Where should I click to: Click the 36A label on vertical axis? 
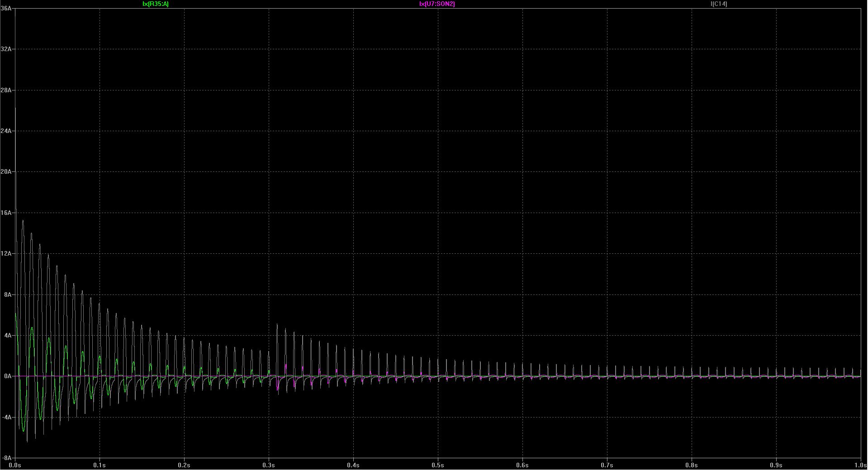pyautogui.click(x=6, y=8)
